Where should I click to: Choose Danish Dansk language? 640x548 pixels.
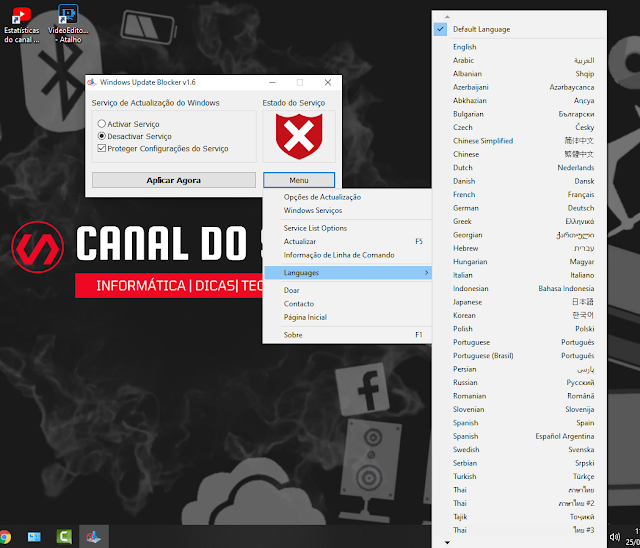[x=519, y=181]
